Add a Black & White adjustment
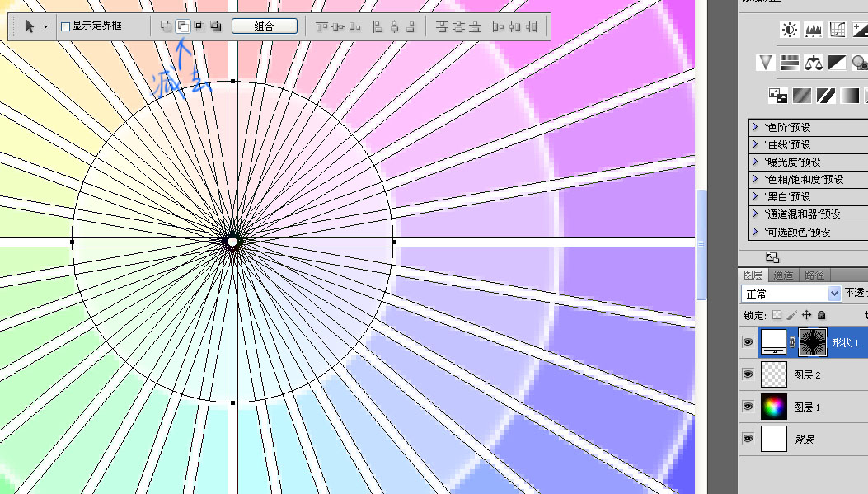Screen dimensions: 868x494 (837, 63)
